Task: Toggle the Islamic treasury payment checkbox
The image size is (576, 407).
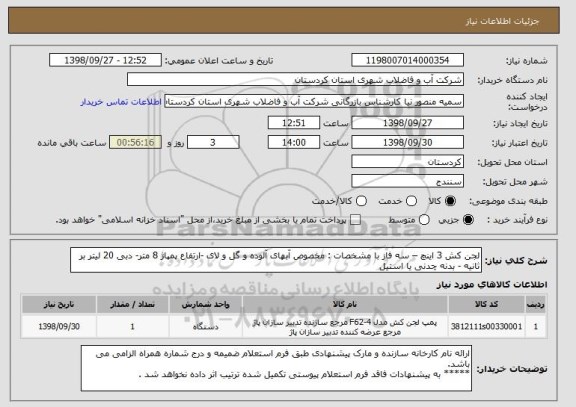Action: 355,220
